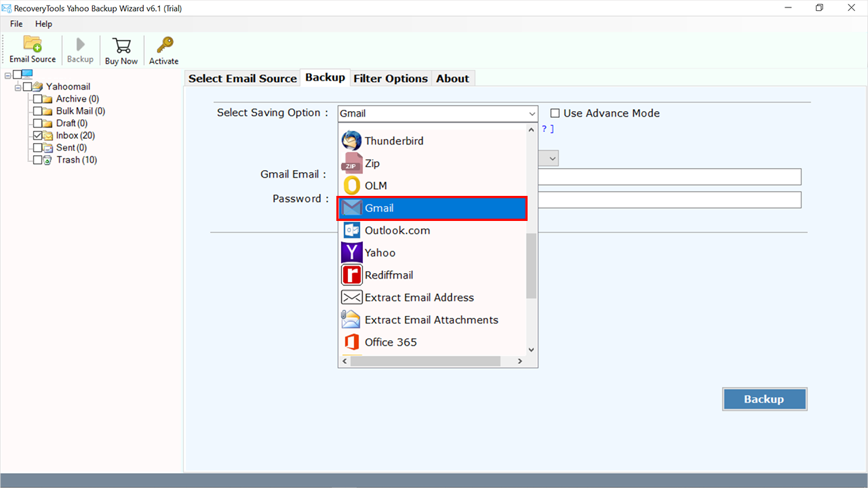Open the Help menu
The width and height of the screenshot is (868, 488).
click(43, 24)
